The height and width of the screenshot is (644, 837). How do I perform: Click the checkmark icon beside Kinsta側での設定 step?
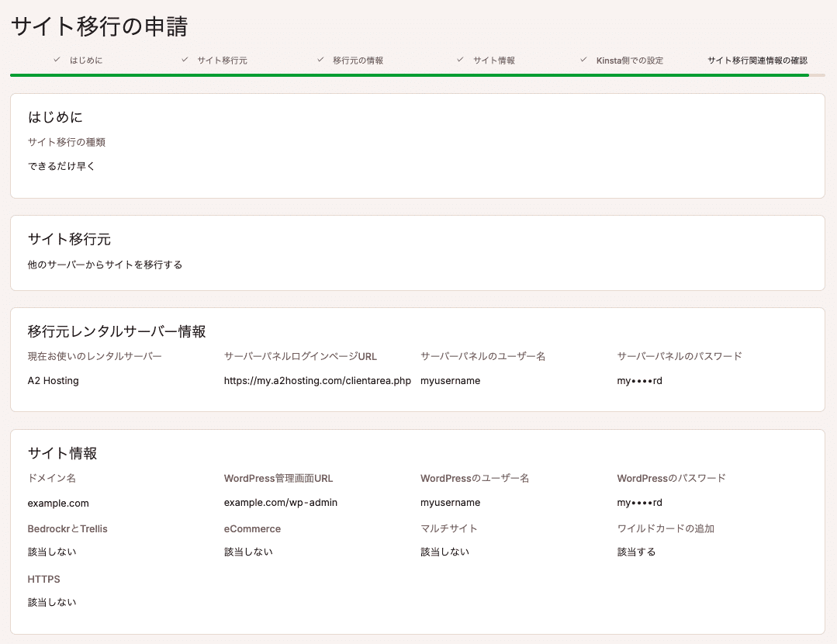[x=583, y=59]
